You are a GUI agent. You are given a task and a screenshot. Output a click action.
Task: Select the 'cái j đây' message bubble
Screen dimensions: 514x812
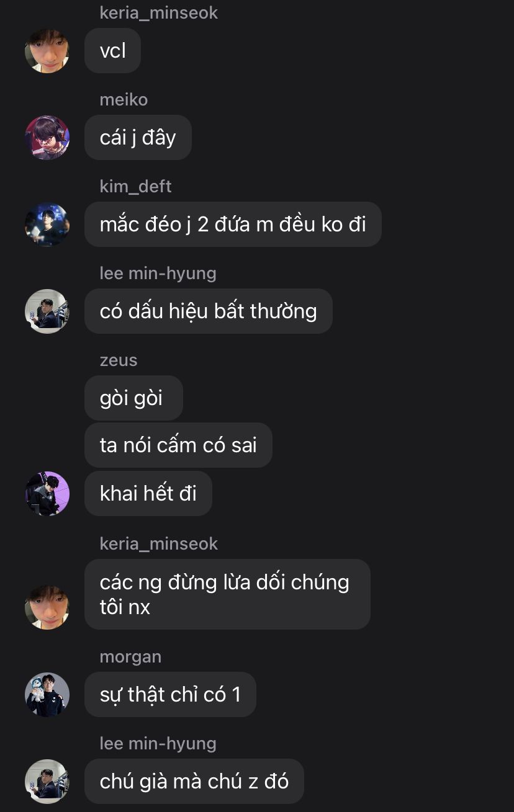click(138, 138)
